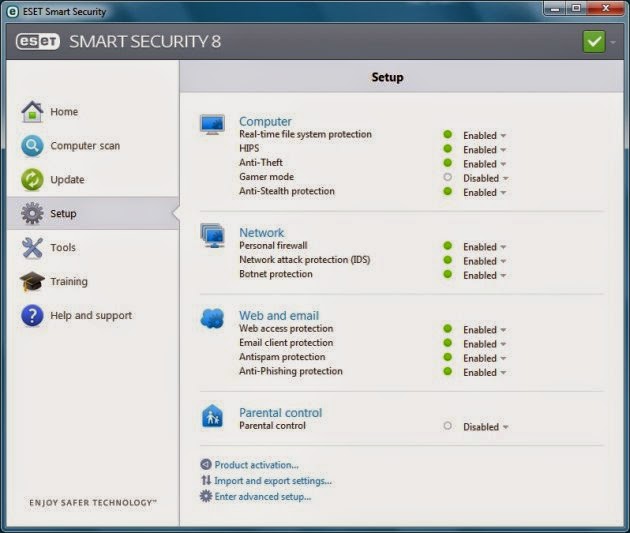This screenshot has height=533, width=630.
Task: Minimize the ESET Smart Security window
Action: (x=556, y=8)
